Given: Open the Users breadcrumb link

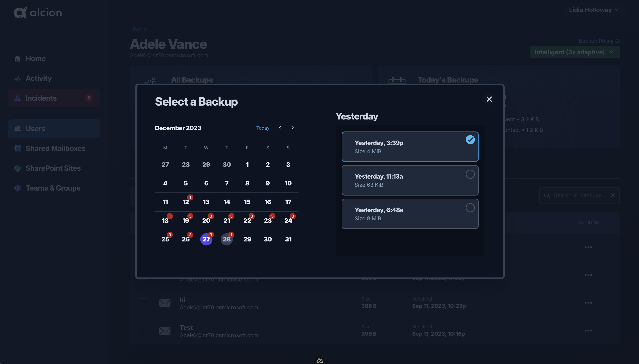Looking at the screenshot, I should pyautogui.click(x=139, y=28).
